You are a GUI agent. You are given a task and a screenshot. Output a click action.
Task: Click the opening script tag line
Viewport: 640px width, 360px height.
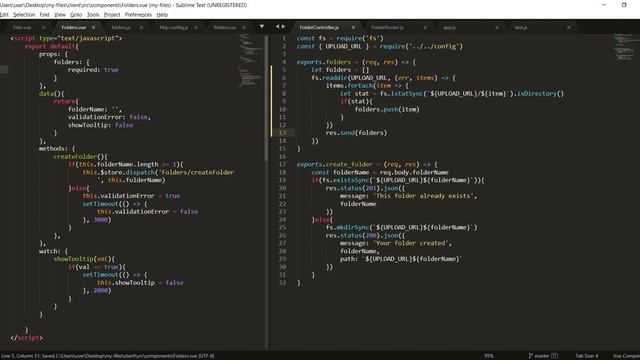tap(66, 38)
